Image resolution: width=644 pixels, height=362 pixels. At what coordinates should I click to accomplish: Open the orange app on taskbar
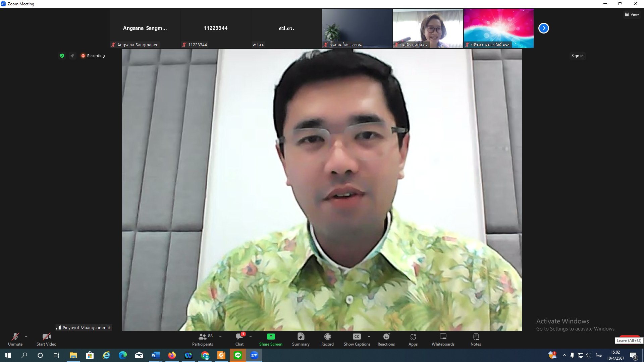tap(221, 355)
